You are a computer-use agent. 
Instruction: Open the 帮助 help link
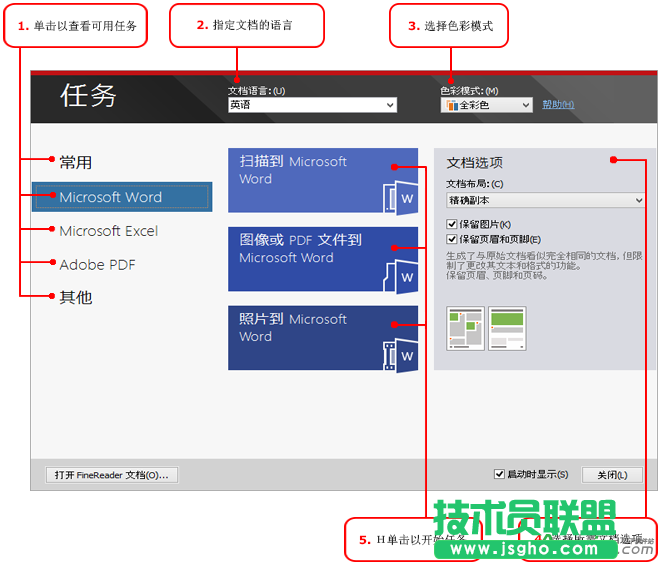point(558,104)
